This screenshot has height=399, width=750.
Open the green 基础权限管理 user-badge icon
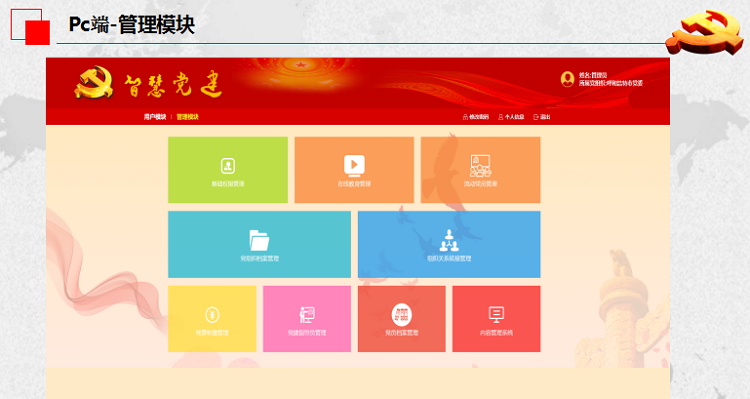[x=228, y=166]
